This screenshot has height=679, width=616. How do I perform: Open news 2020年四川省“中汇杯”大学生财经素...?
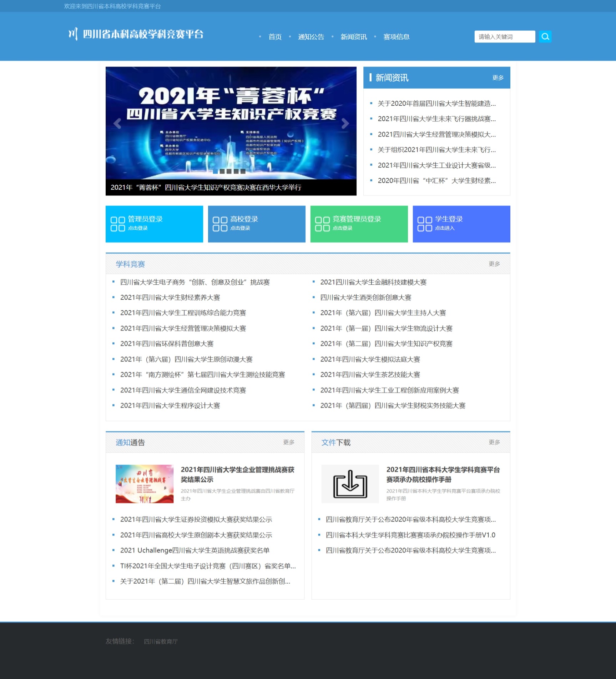pyautogui.click(x=436, y=181)
